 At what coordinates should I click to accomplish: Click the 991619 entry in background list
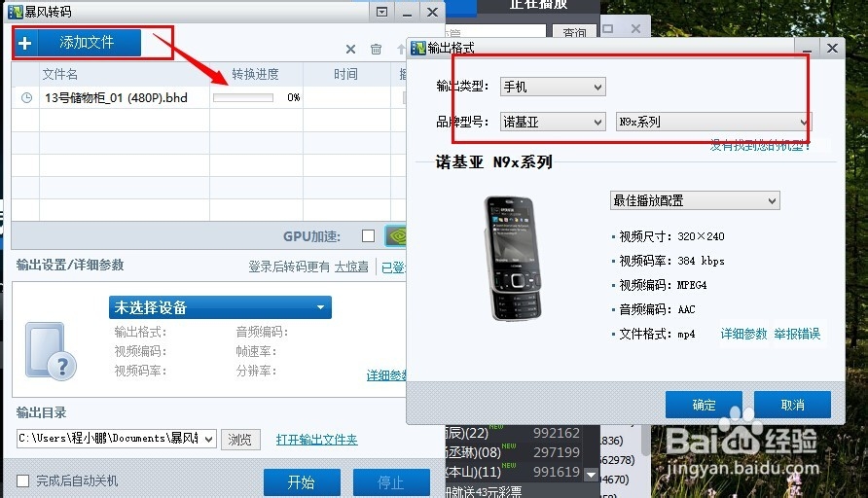[557, 472]
